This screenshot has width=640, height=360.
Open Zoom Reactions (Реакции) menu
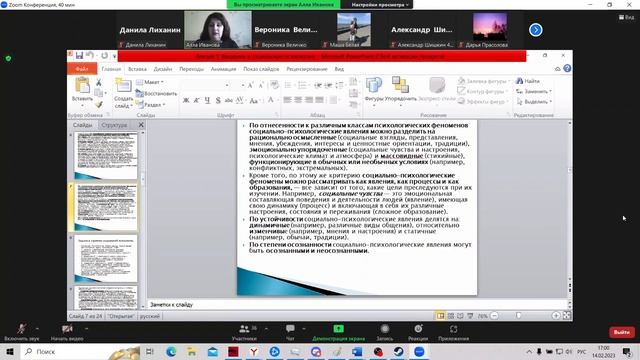(418, 331)
